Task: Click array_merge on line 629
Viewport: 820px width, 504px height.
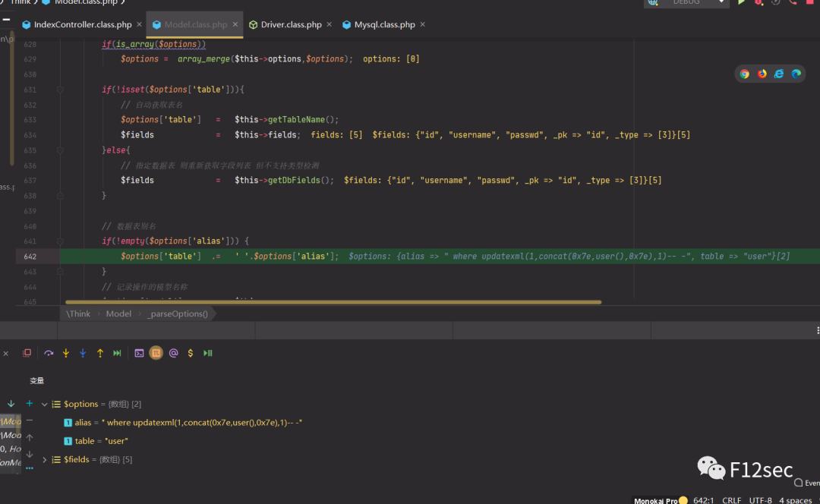Action: click(203, 59)
